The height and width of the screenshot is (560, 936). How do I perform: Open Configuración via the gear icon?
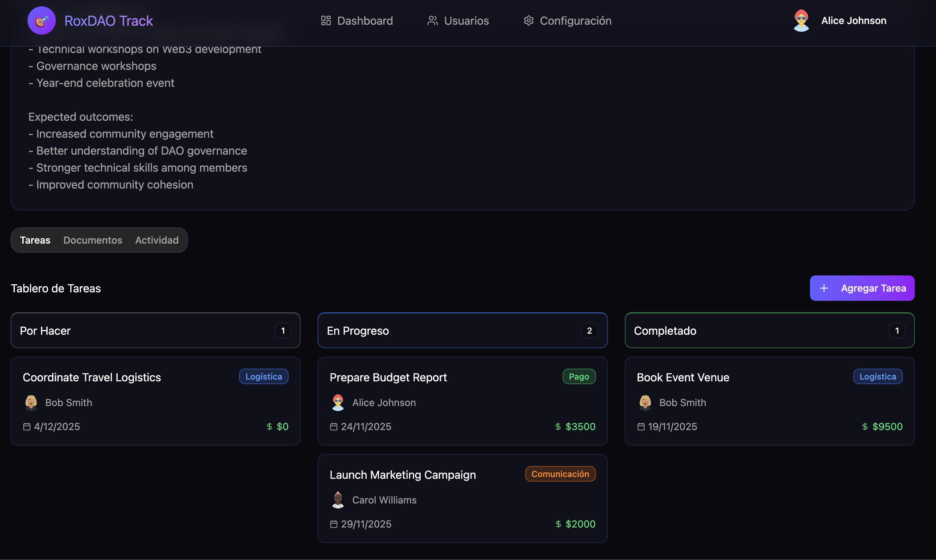click(x=529, y=20)
